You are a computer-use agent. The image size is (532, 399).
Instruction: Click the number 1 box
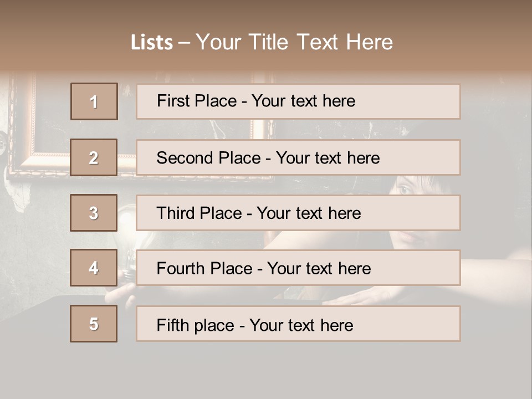94,101
